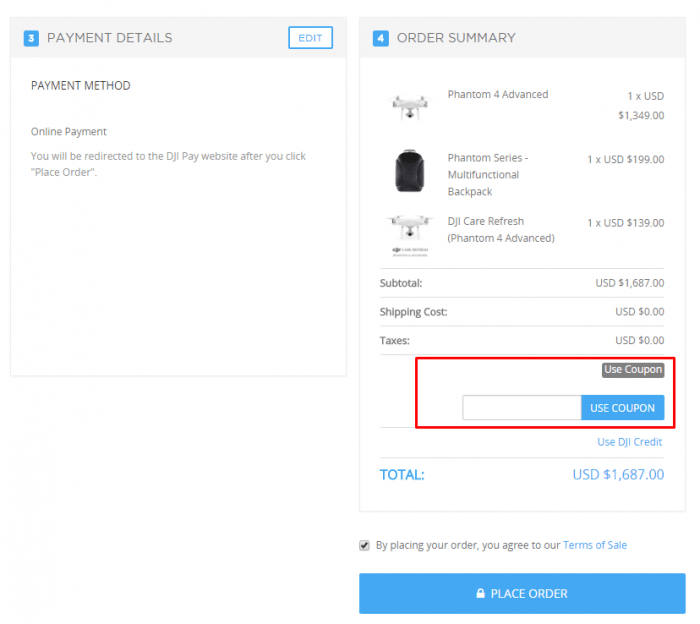Open the Multifunctional Backpack thumbnail
Image resolution: width=700 pixels, height=624 pixels.
[x=409, y=171]
